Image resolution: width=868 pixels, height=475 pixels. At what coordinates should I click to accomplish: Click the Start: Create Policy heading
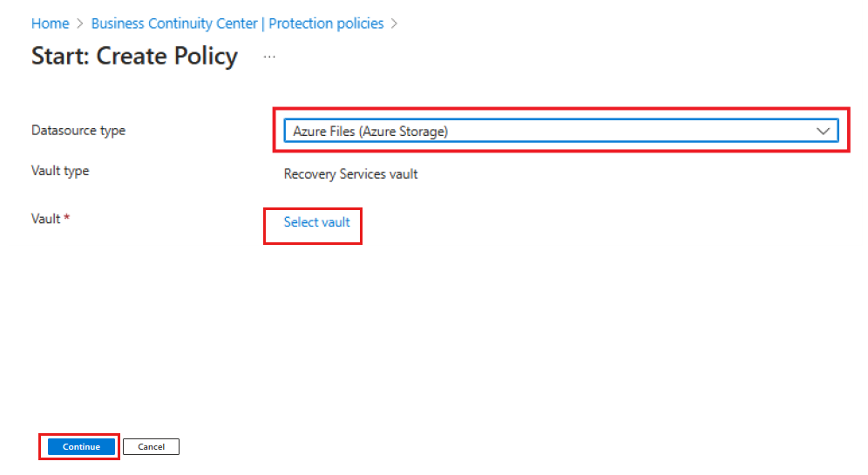[134, 57]
